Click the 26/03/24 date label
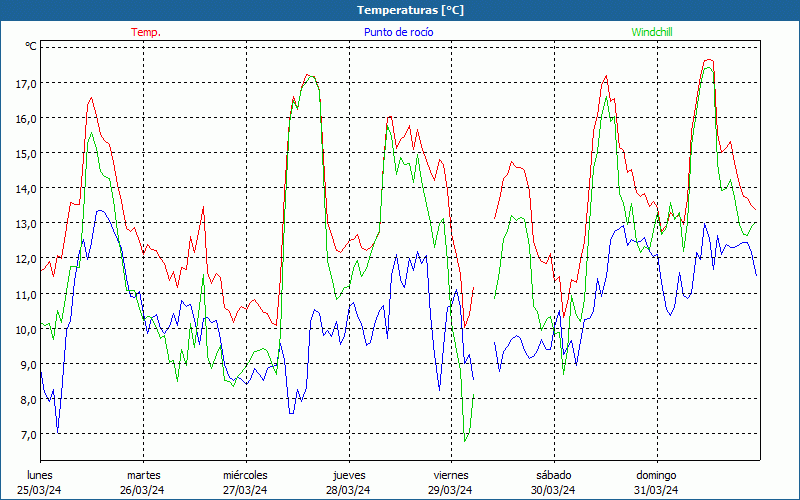The width and height of the screenshot is (800, 500). coord(142,490)
